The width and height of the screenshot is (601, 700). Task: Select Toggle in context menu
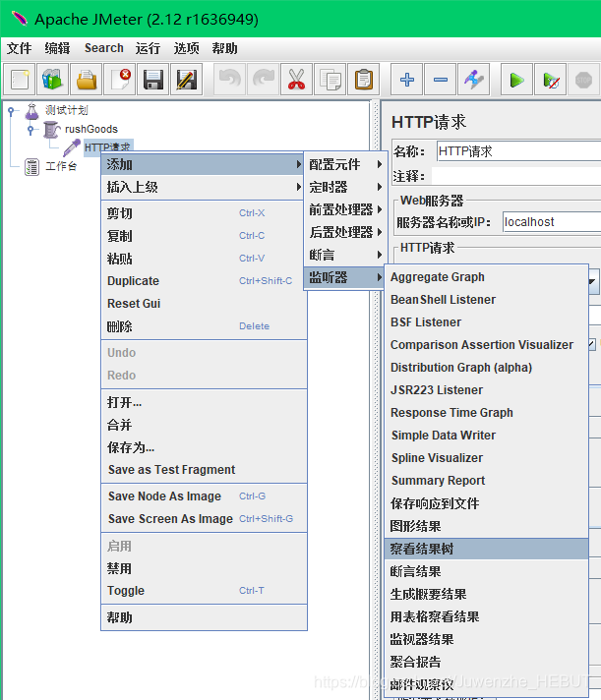[204, 591]
